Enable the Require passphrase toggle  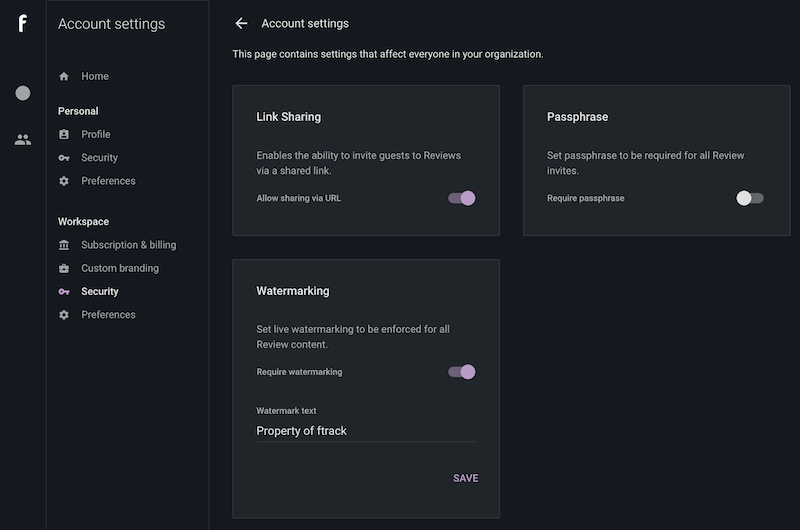click(x=749, y=198)
